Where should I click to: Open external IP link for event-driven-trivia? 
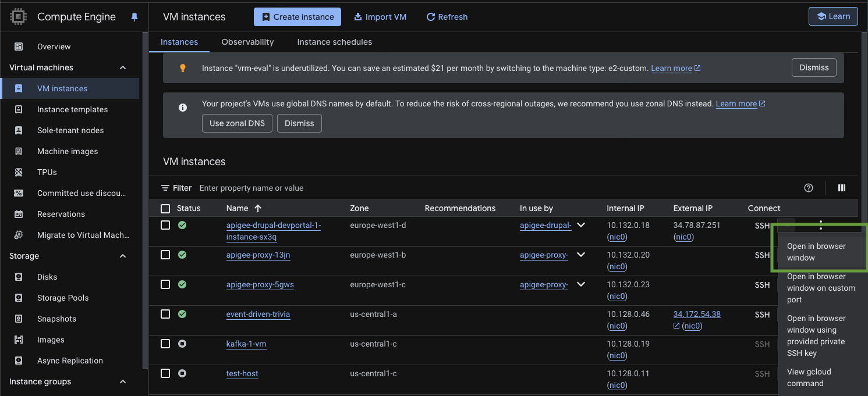(x=696, y=313)
